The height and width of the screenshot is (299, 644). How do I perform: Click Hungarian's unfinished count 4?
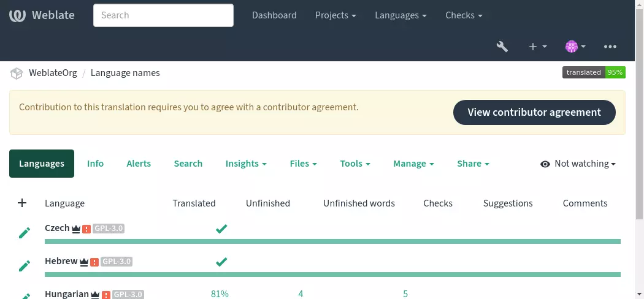[301, 294]
